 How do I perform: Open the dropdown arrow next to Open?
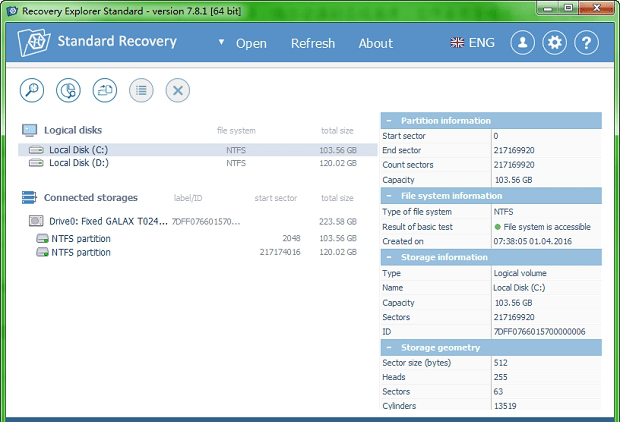coord(221,42)
